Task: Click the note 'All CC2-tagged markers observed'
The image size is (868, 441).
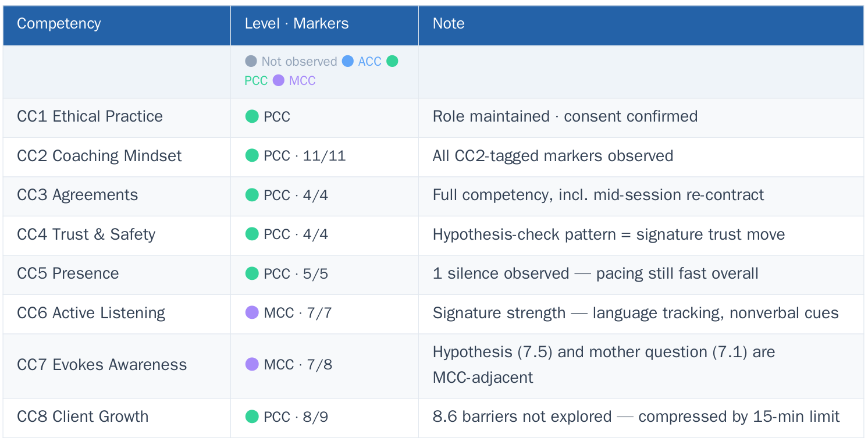Action: tap(553, 156)
